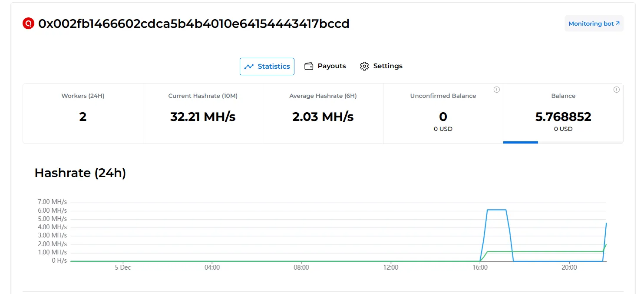Click the 16:00 label on the chart axis
Screen dimensions: 644x294
coord(480,267)
